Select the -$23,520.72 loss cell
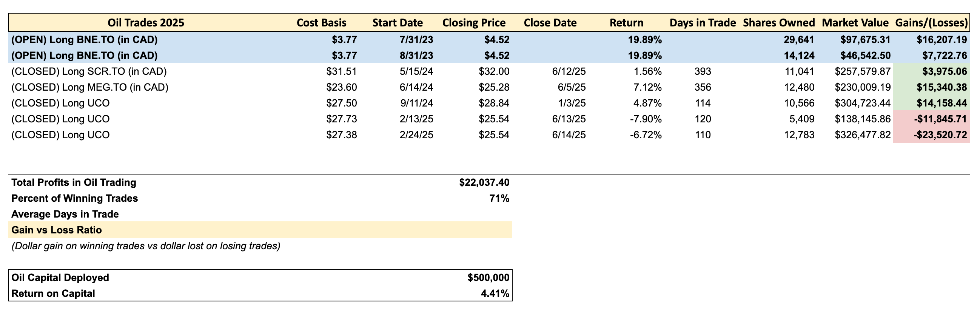Screen dimensions: 980x315 940,135
